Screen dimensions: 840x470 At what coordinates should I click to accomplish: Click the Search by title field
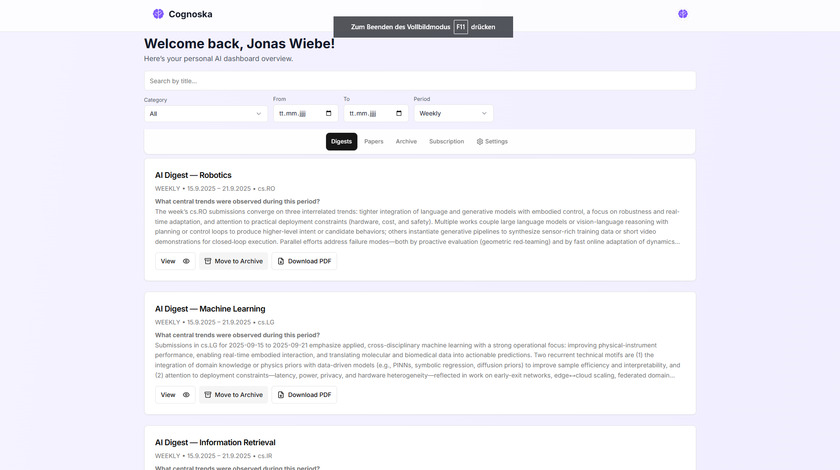[x=420, y=81]
